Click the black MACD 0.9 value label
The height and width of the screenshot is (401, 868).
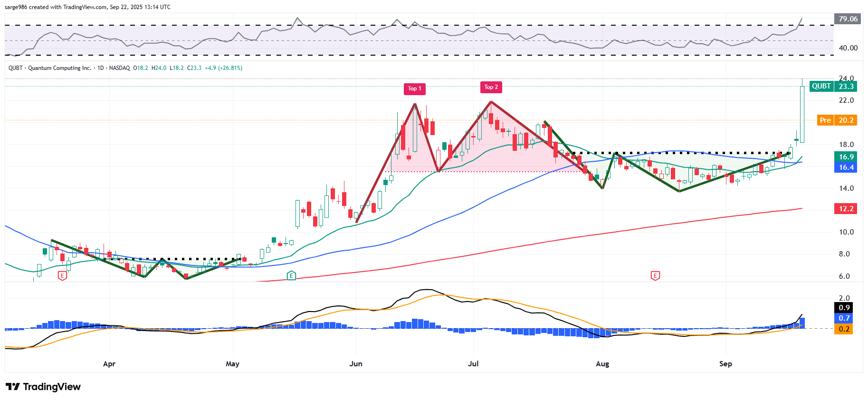coord(844,308)
